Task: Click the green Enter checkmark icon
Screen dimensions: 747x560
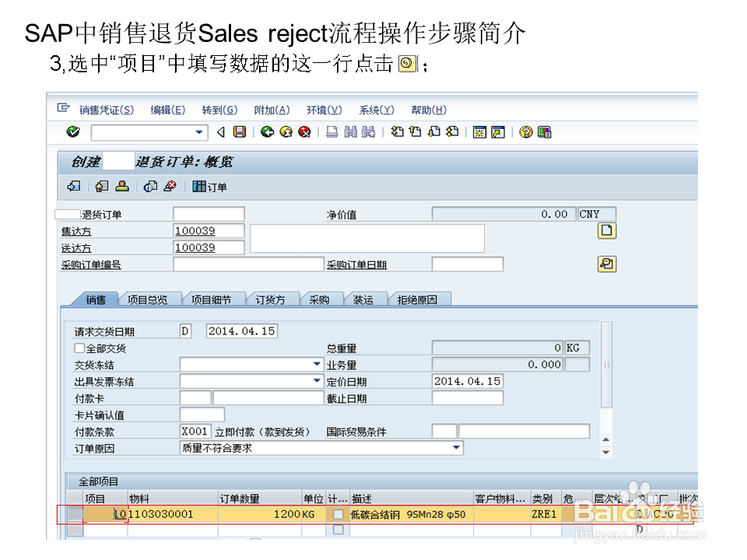Action: 73,132
